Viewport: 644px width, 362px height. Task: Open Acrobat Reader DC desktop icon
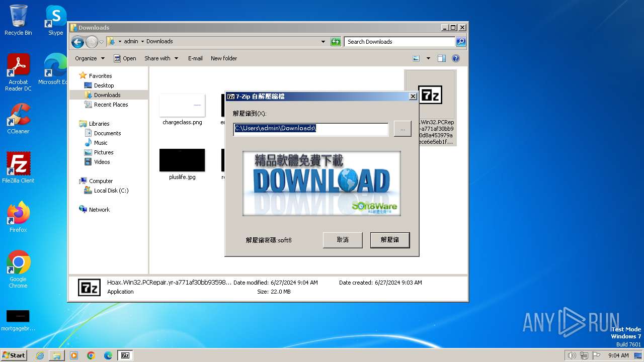pyautogui.click(x=18, y=72)
